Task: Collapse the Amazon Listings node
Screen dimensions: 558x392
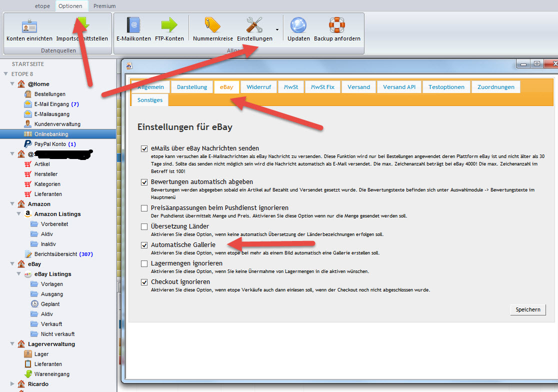Action: point(19,214)
